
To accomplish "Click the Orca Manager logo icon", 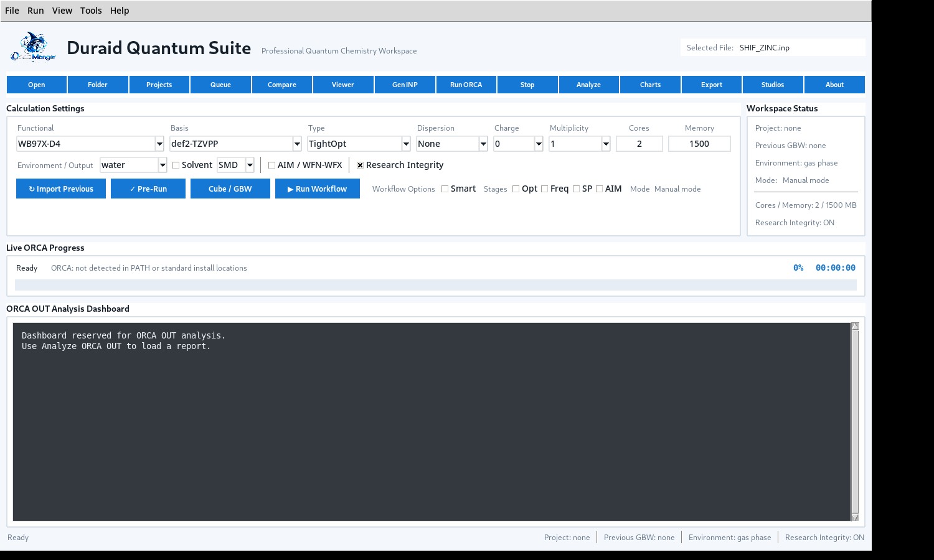I will tap(34, 47).
